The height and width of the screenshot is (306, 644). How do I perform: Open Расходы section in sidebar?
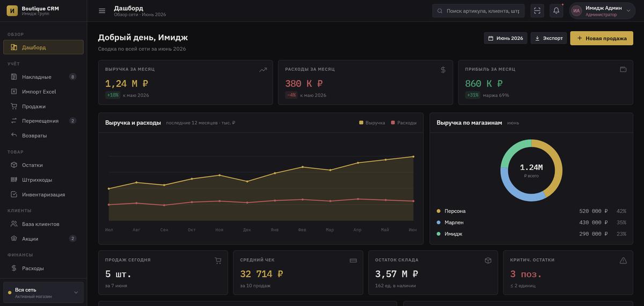43,268
